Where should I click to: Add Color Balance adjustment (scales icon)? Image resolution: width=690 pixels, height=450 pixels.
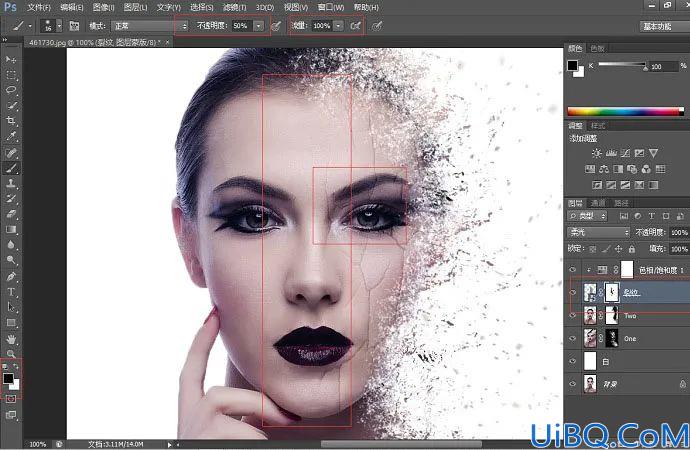pyautogui.click(x=604, y=169)
